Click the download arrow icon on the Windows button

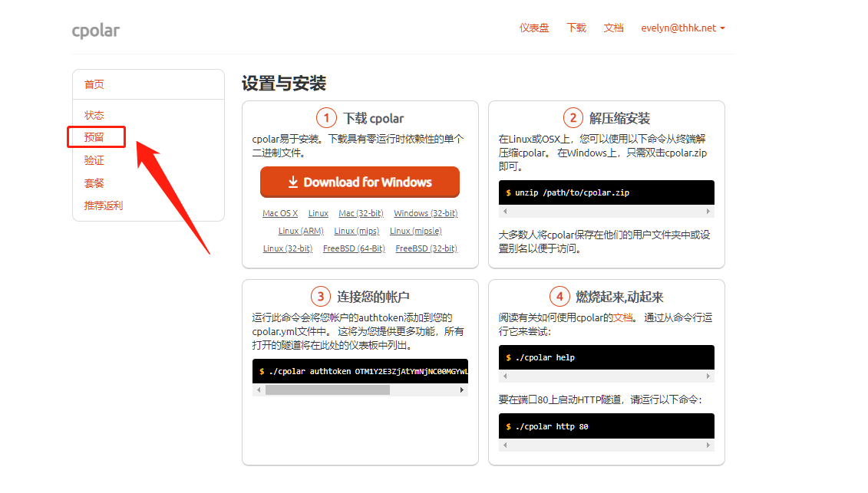coord(293,182)
